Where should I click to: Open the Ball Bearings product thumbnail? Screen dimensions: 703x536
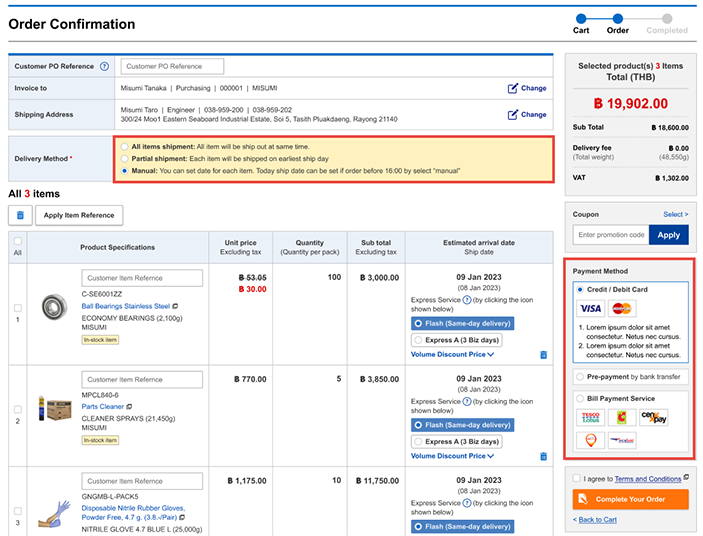[53, 306]
